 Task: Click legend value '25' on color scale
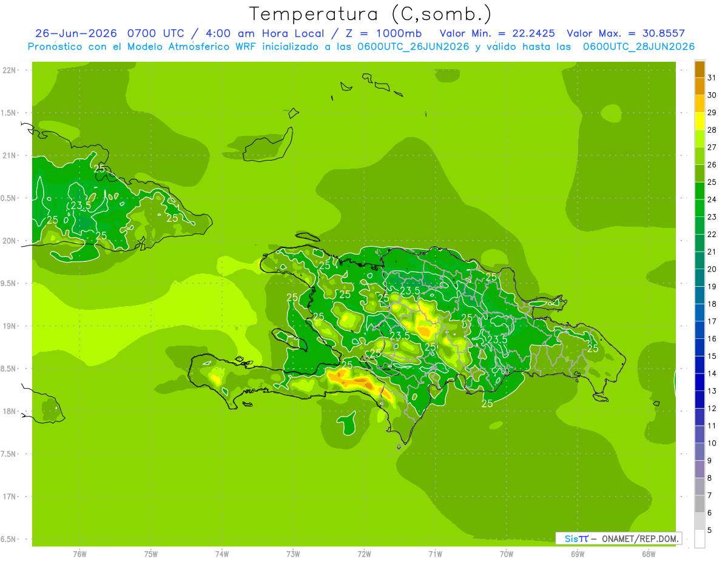[712, 182]
